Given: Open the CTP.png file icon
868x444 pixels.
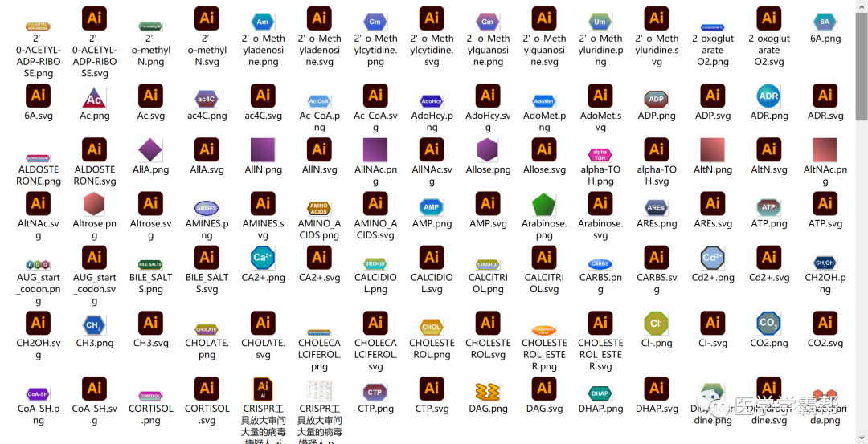Looking at the screenshot, I should [x=375, y=393].
